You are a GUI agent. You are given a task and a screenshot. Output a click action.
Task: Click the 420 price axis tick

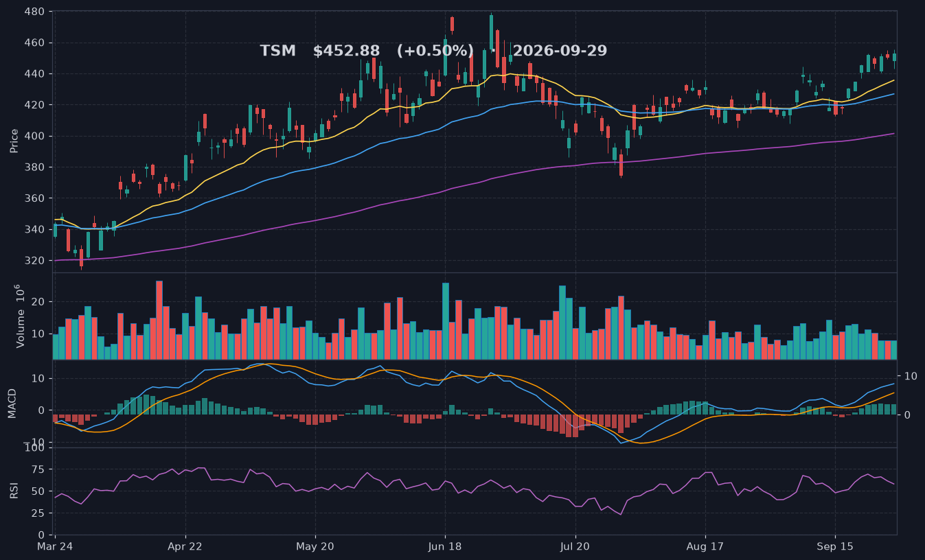point(34,105)
